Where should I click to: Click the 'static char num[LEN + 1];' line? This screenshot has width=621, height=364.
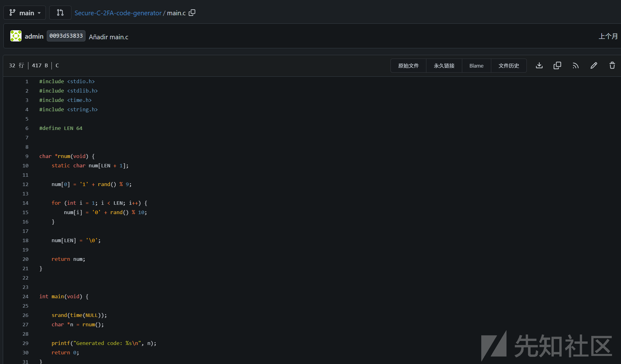click(90, 165)
